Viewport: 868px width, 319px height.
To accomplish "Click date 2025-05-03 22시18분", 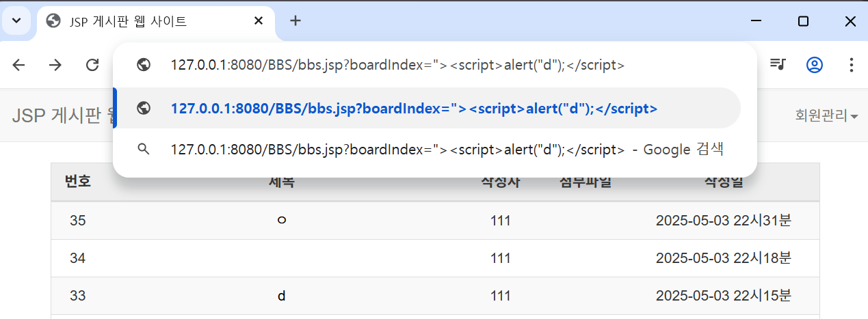I will (724, 258).
